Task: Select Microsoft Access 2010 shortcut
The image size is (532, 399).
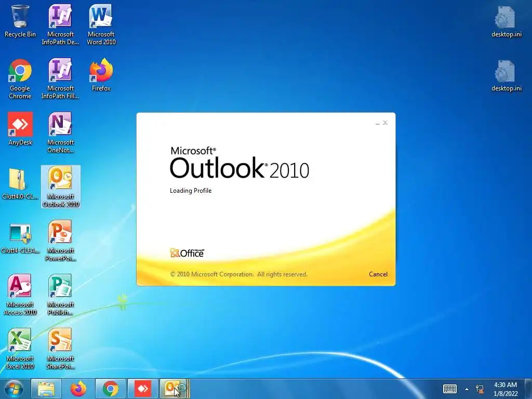Action: 20,295
